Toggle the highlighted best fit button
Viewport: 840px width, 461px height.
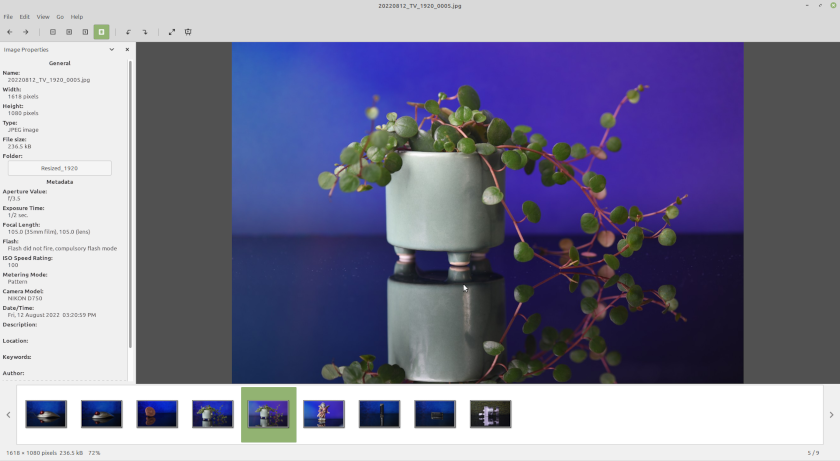(x=101, y=32)
